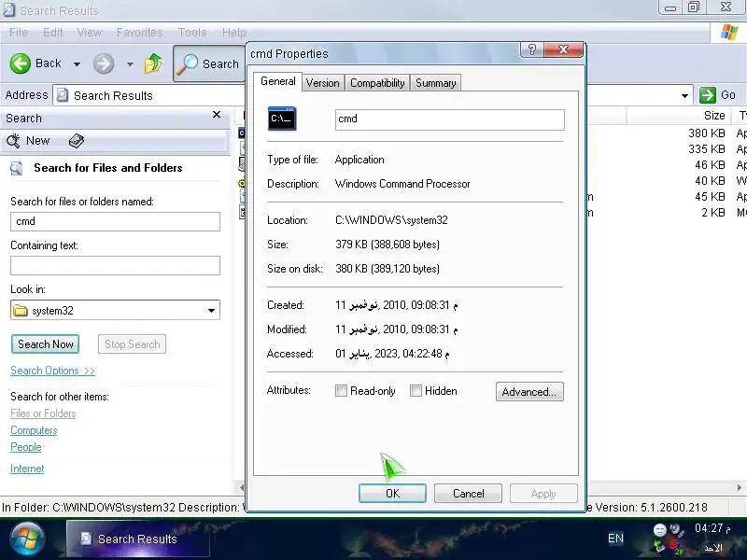Viewport: 747px width, 560px height.
Task: Open the View menu
Action: [89, 33]
